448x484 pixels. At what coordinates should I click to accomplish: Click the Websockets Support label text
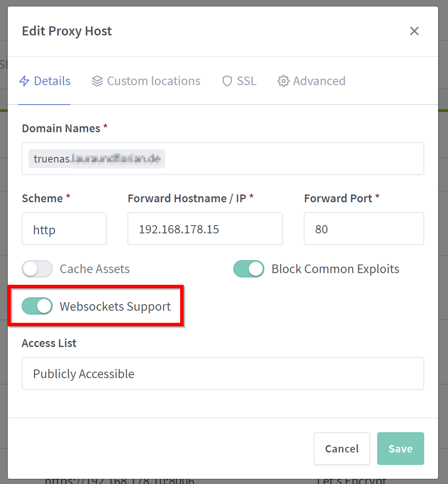point(115,306)
